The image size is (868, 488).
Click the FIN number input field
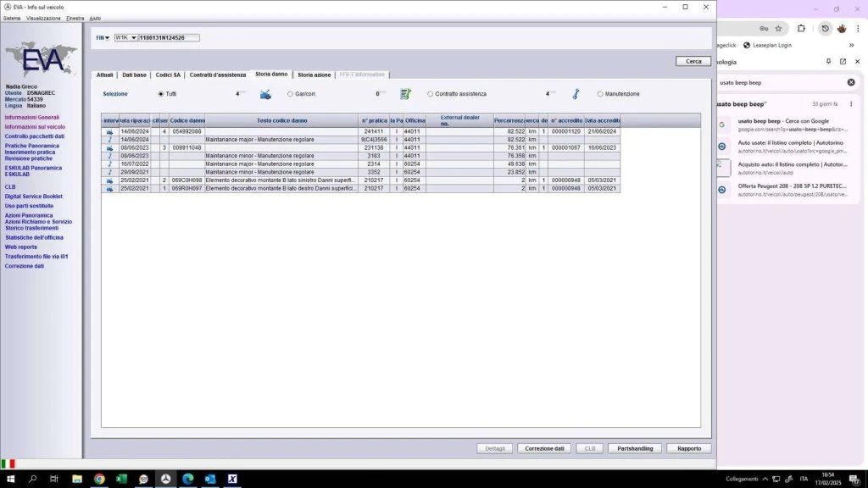169,37
